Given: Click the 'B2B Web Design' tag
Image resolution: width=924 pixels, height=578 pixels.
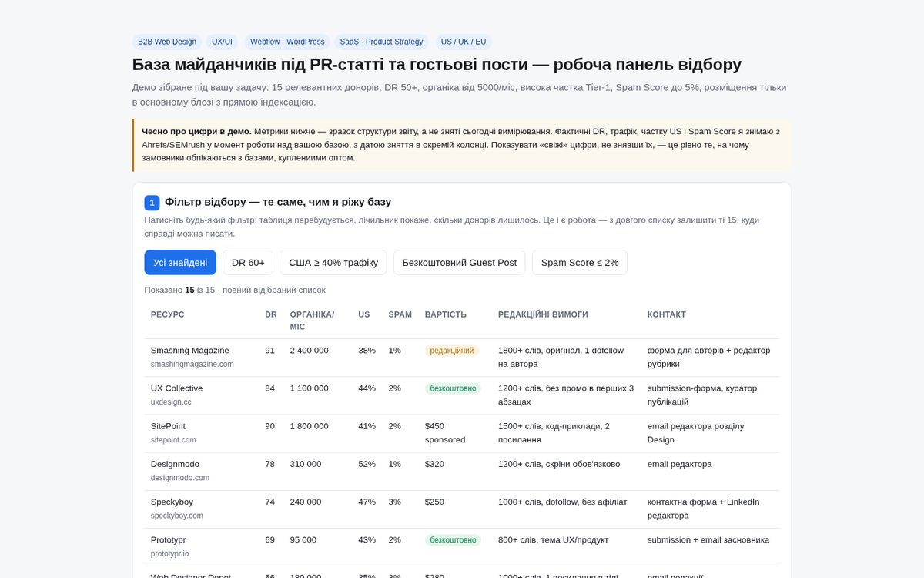Looking at the screenshot, I should pyautogui.click(x=167, y=42).
